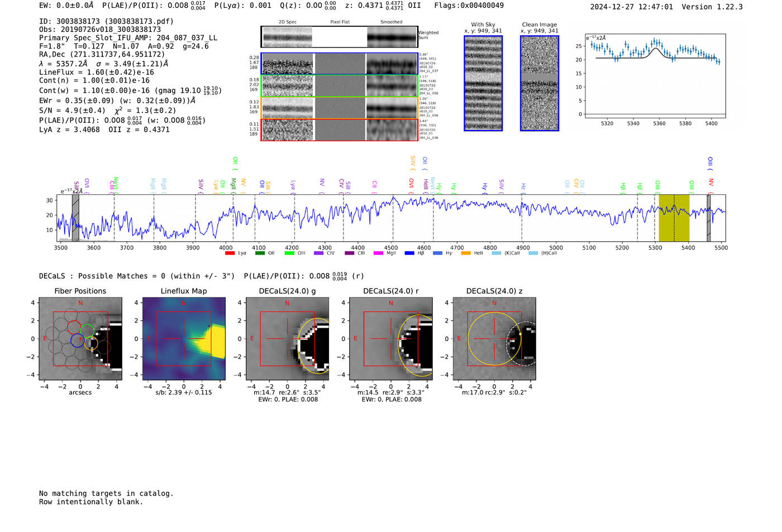Click the s/b: 2.39 +/- 0.115 caption
The image size is (782, 532).
tap(184, 392)
